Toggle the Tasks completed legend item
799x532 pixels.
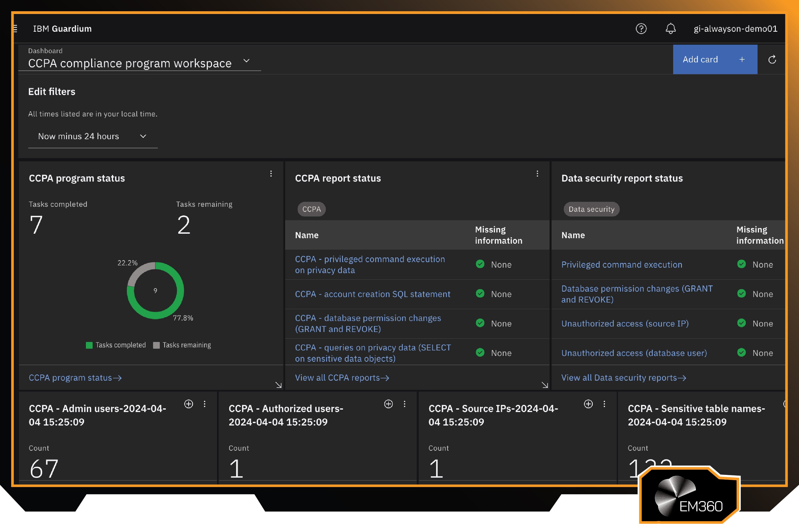click(116, 345)
